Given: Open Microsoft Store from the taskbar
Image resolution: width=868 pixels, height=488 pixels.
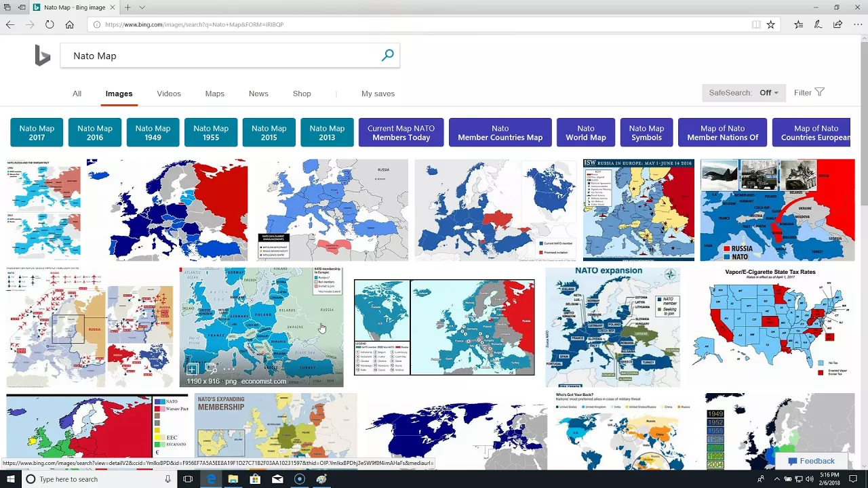Looking at the screenshot, I should (x=255, y=479).
